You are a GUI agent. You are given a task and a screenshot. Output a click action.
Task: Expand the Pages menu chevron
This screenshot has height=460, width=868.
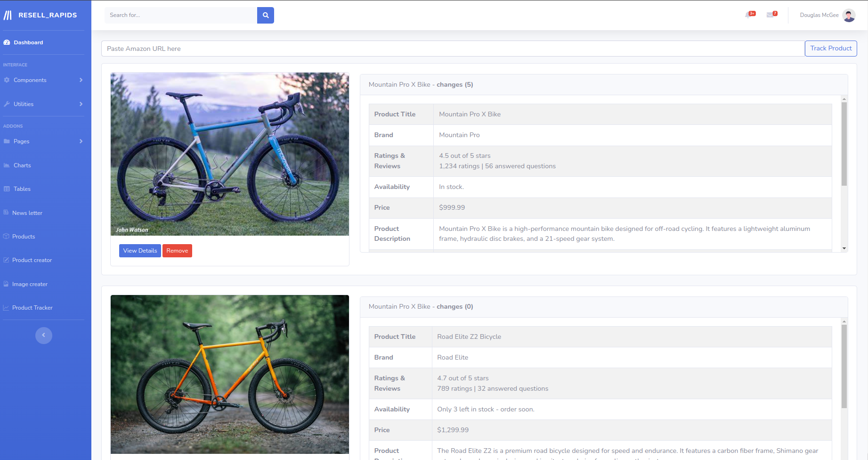tap(81, 141)
